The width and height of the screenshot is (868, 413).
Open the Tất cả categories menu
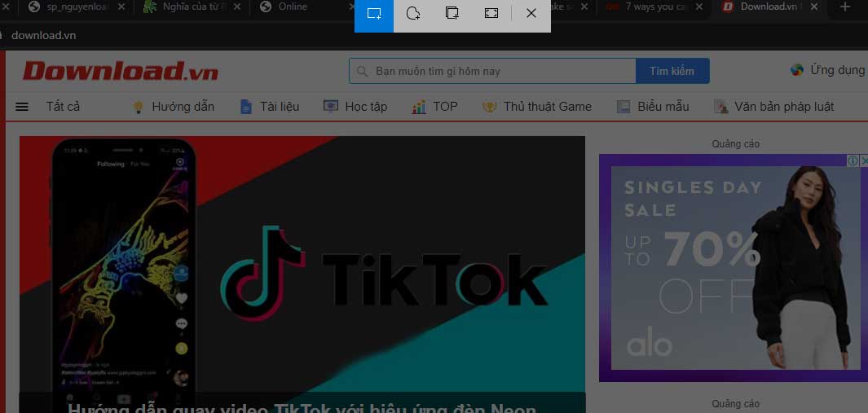click(x=63, y=106)
